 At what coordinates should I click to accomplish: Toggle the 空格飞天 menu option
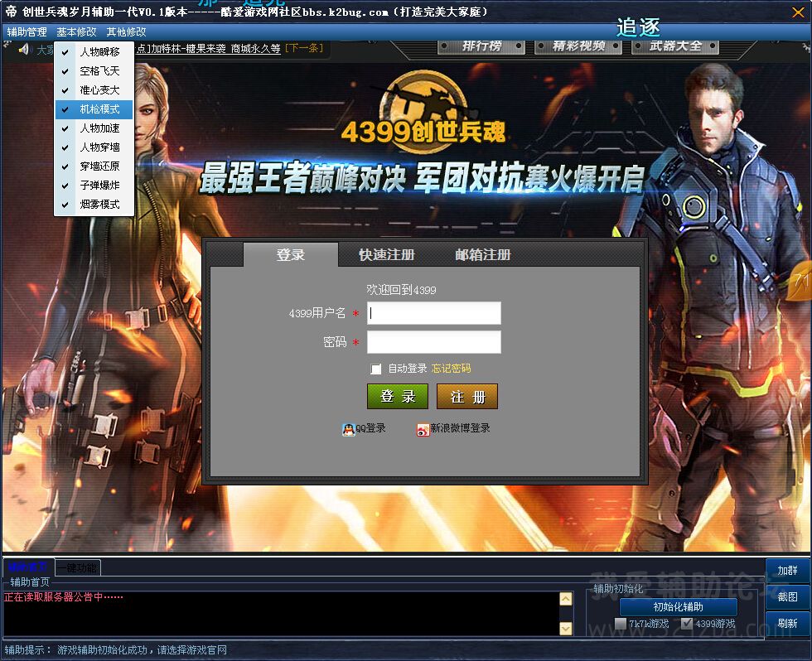coord(94,71)
